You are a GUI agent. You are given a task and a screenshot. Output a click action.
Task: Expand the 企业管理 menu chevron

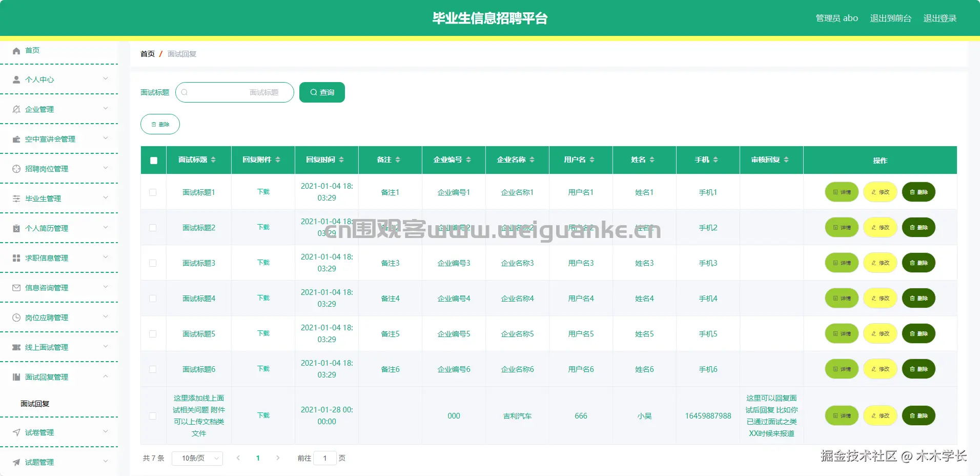[x=106, y=108]
